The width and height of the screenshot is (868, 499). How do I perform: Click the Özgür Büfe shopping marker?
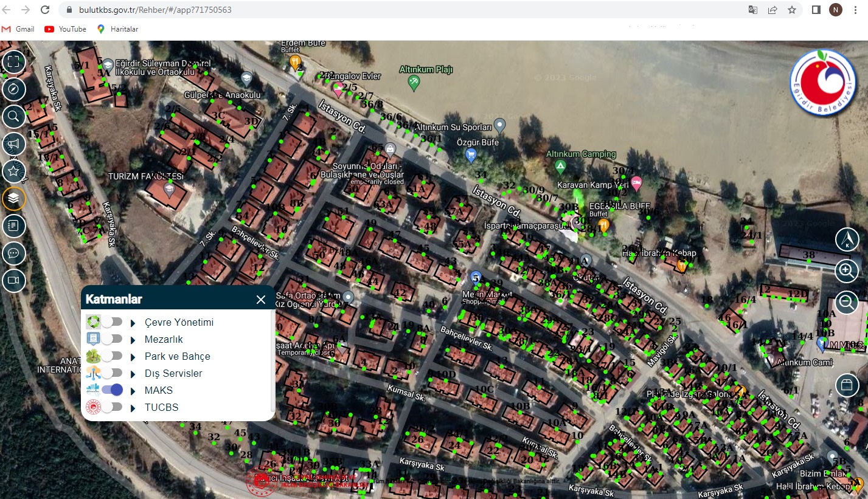(x=470, y=155)
